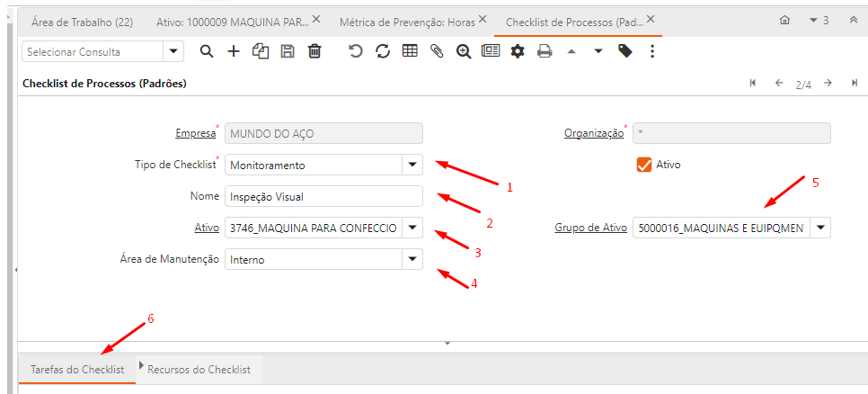
Task: Expand the Área de Manutenção dropdown
Action: pyautogui.click(x=412, y=259)
